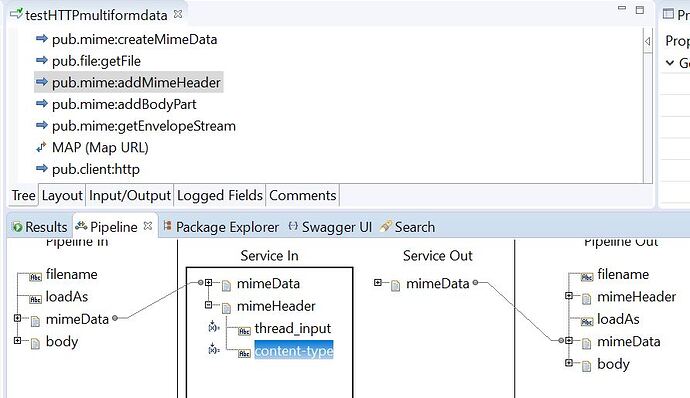Open the Logged Fields tab

[220, 195]
